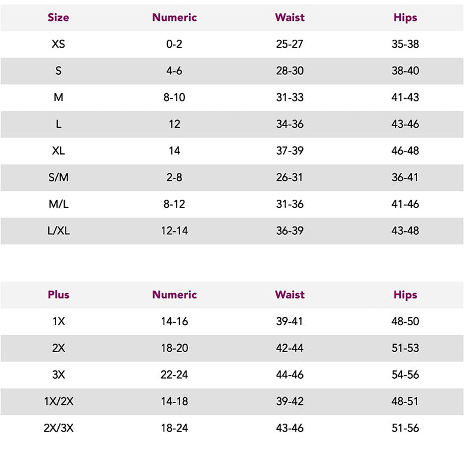Select numeric value 8-10 for size M
This screenshot has height=450, width=476.
point(174,97)
